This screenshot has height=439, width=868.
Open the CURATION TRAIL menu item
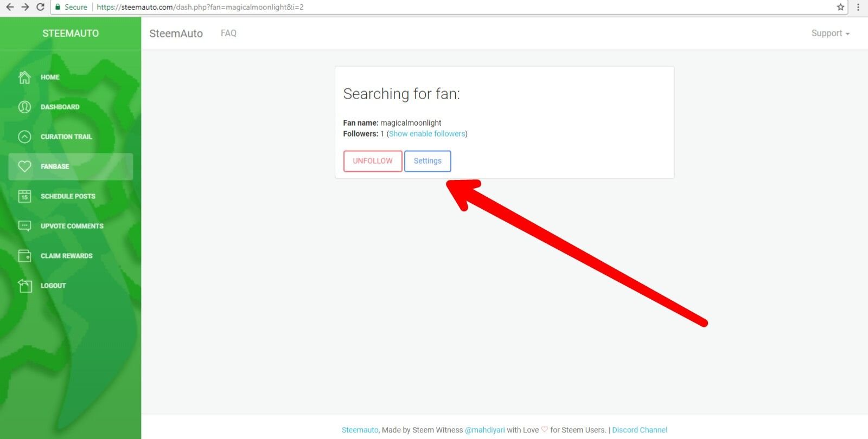(71, 137)
